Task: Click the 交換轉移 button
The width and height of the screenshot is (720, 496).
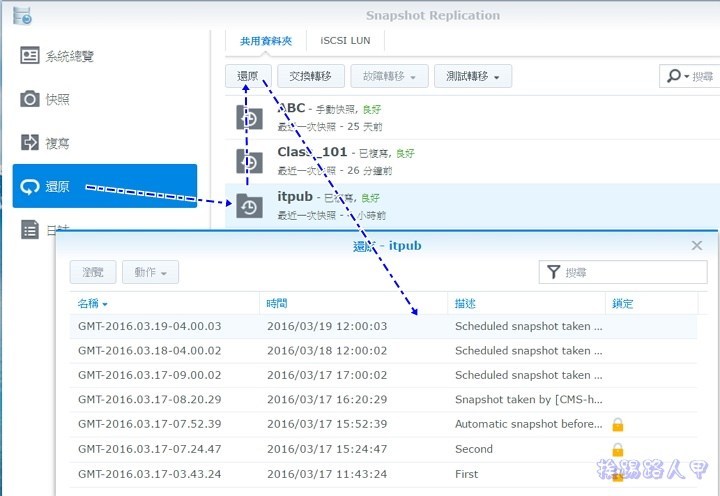Action: pyautogui.click(x=311, y=76)
